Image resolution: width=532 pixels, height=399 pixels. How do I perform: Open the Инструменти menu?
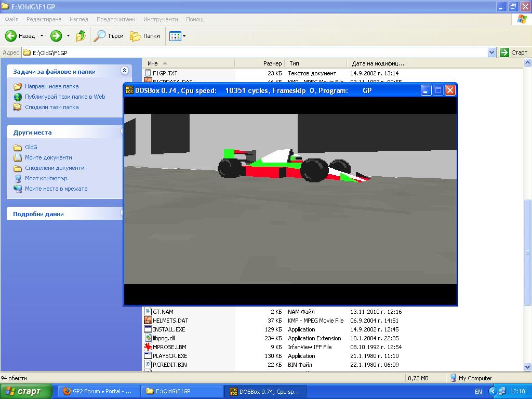point(161,19)
